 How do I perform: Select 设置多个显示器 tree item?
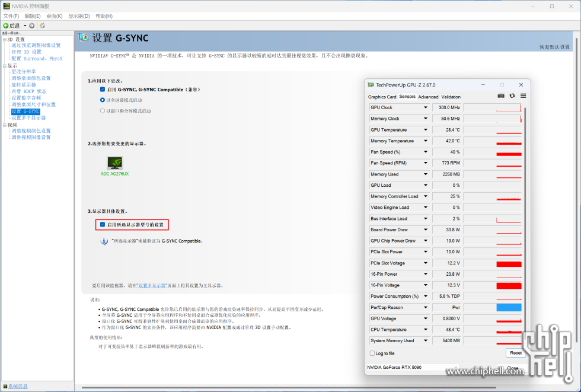pyautogui.click(x=28, y=118)
